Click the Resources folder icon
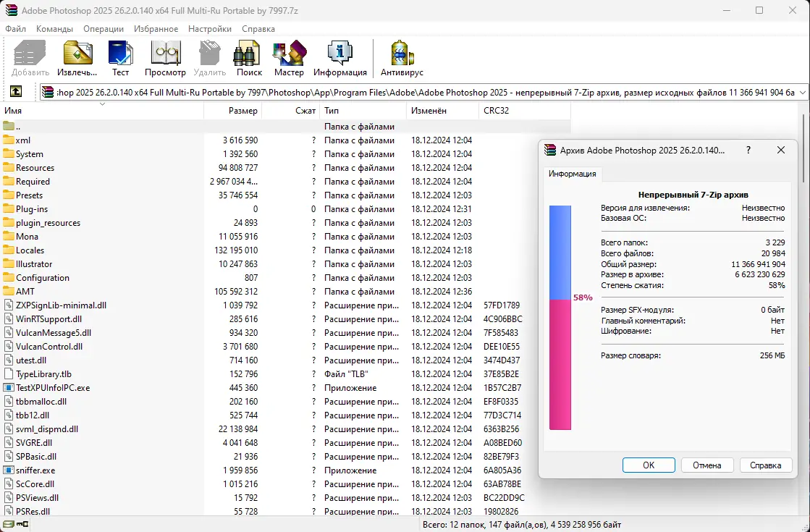The width and height of the screenshot is (810, 532). click(x=8, y=167)
